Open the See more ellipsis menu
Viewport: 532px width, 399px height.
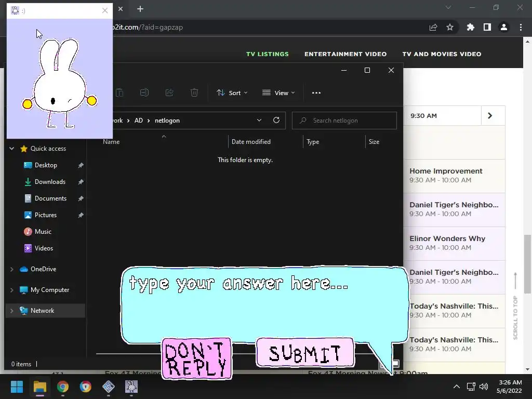pos(316,92)
